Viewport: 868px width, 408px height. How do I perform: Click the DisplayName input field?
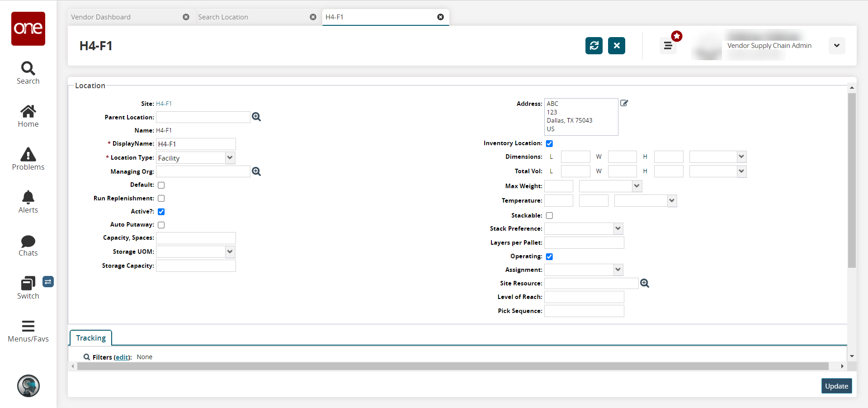pyautogui.click(x=196, y=144)
